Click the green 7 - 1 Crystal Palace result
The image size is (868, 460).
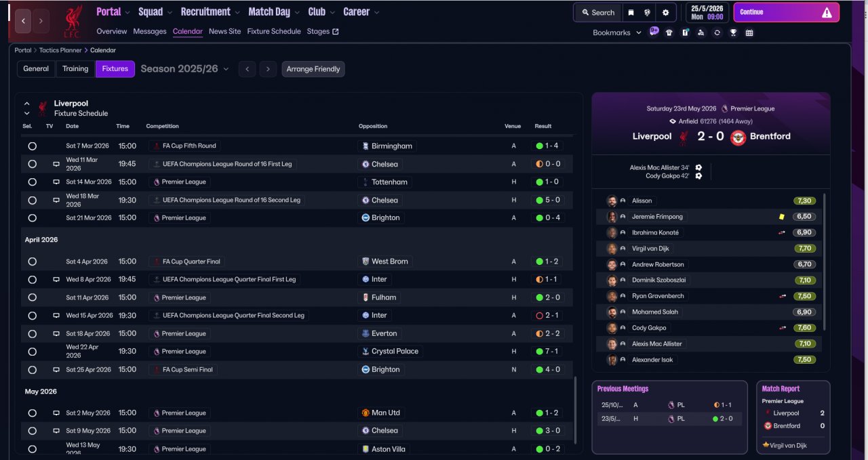click(548, 352)
